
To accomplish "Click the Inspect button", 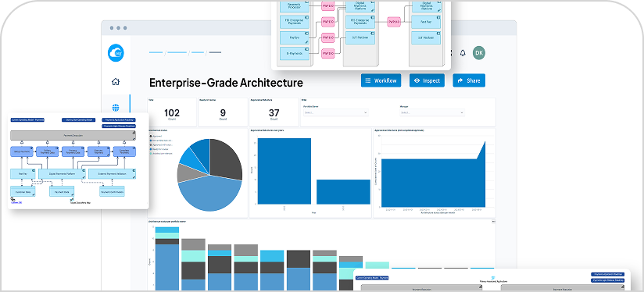I will [x=427, y=80].
